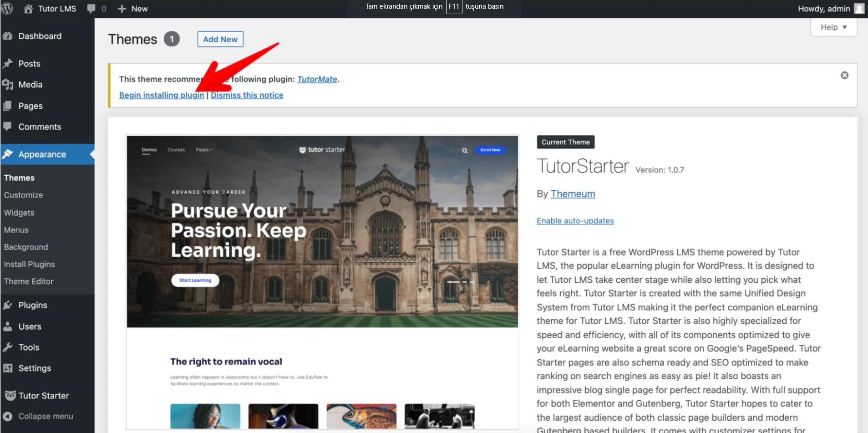
Task: Click the Comments icon in the sidebar
Action: (8, 127)
